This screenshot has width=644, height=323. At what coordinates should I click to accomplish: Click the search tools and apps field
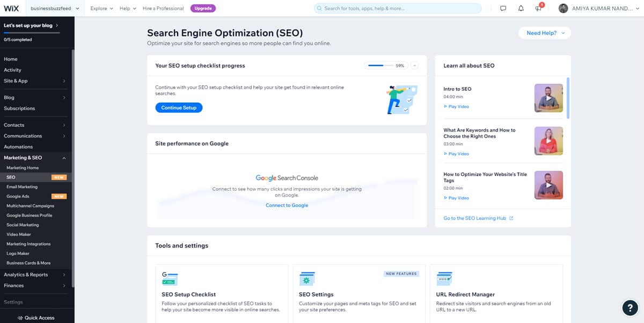[397, 9]
